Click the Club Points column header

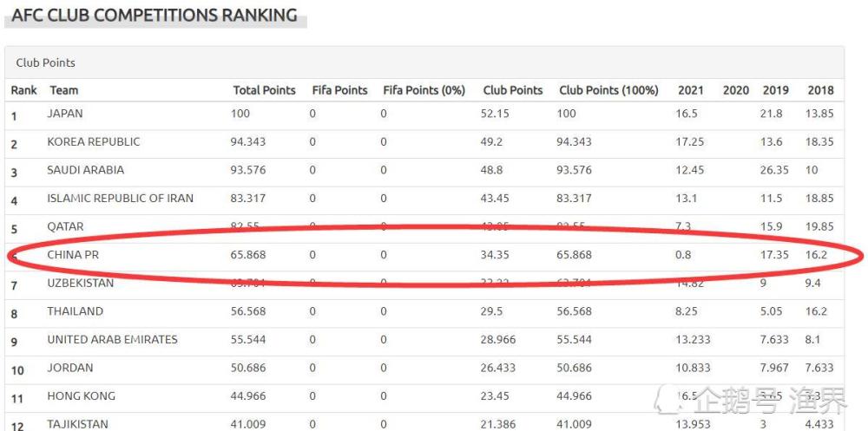tap(513, 90)
